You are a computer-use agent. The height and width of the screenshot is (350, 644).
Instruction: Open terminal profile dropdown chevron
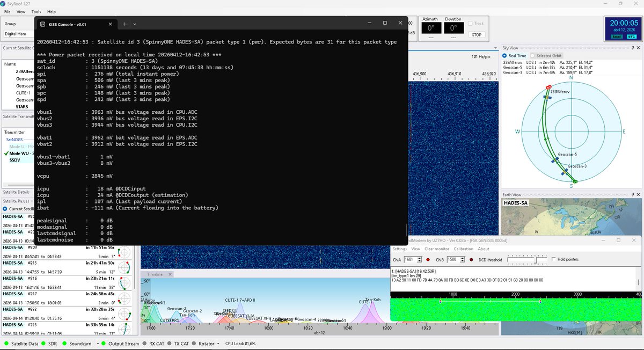(135, 24)
